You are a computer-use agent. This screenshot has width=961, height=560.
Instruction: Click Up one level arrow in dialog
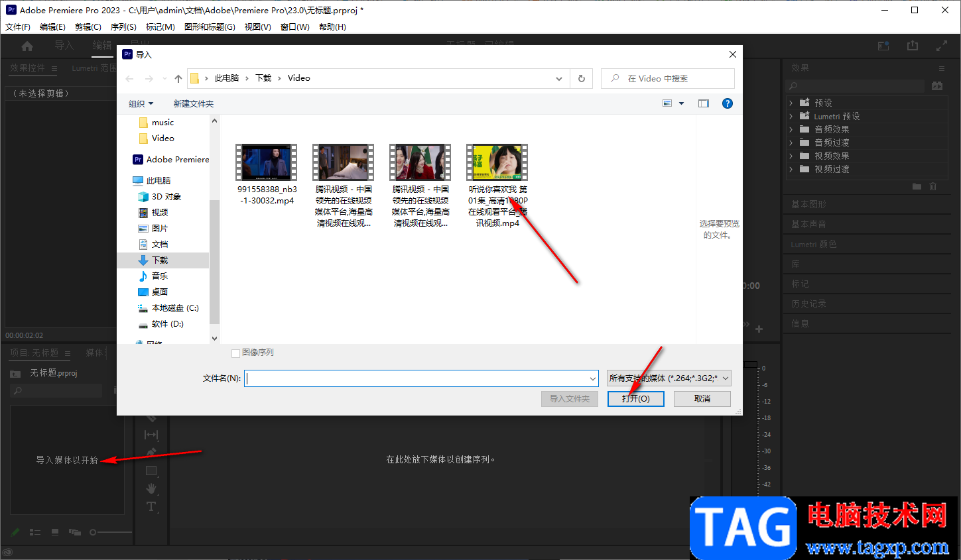178,79
